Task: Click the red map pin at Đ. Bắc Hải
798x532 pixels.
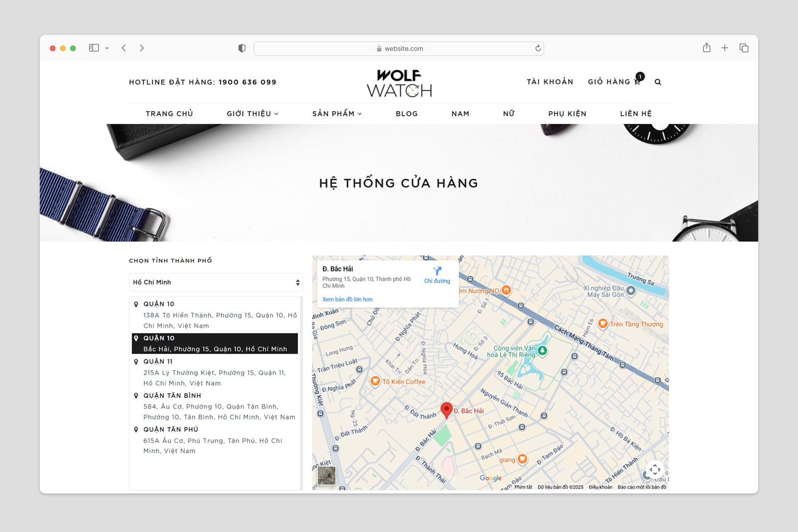Action: (446, 410)
